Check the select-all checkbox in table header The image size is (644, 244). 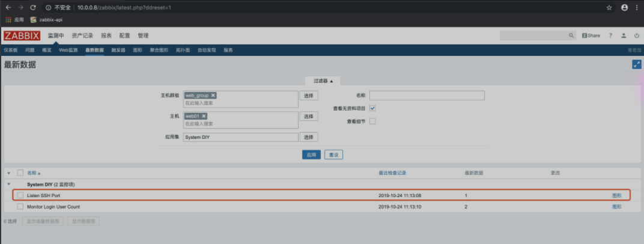pos(20,173)
